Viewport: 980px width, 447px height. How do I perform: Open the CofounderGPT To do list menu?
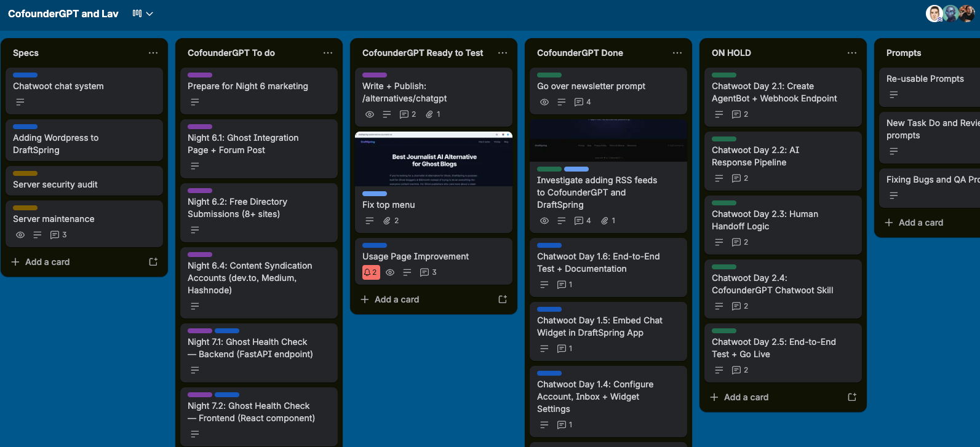click(x=328, y=53)
